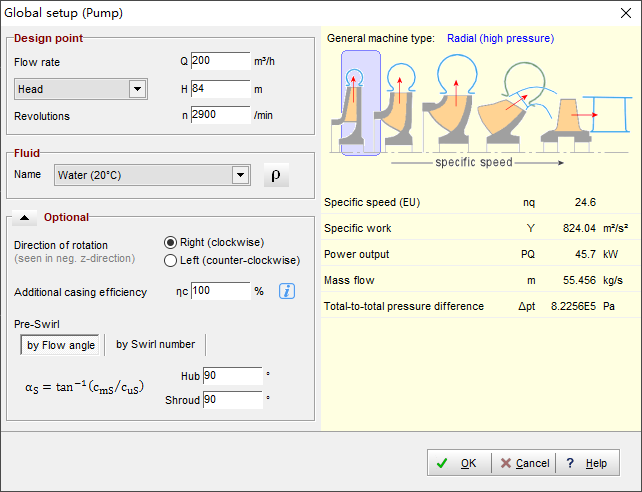Click Mass flow value 55.456
This screenshot has height=492, width=642.
coord(579,280)
